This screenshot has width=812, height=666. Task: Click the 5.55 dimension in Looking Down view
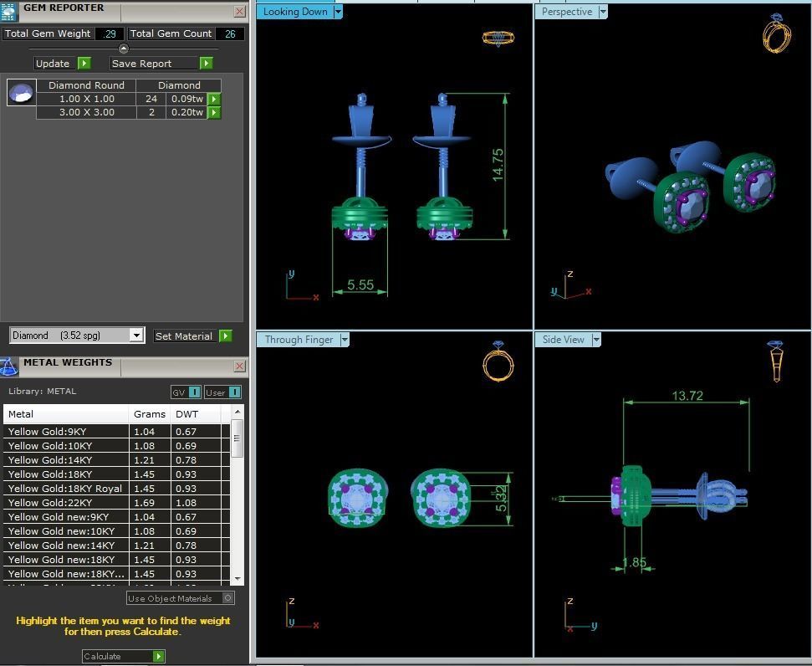click(360, 284)
